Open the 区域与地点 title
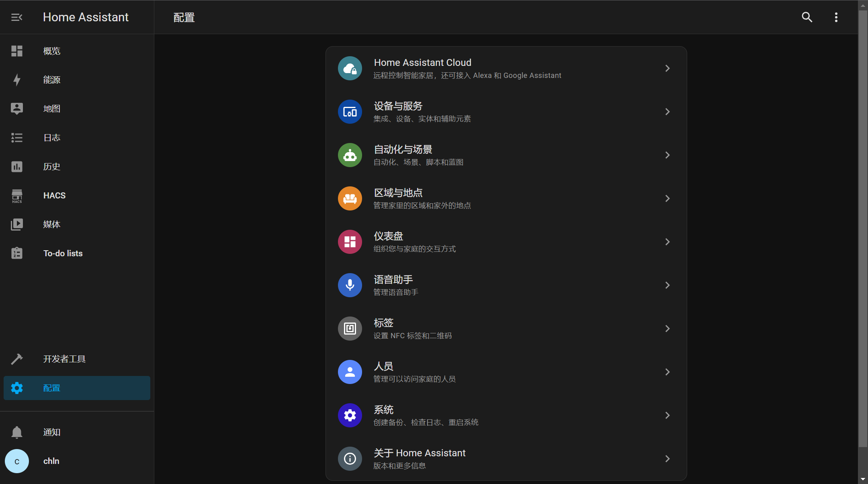This screenshot has height=484, width=868. click(398, 193)
